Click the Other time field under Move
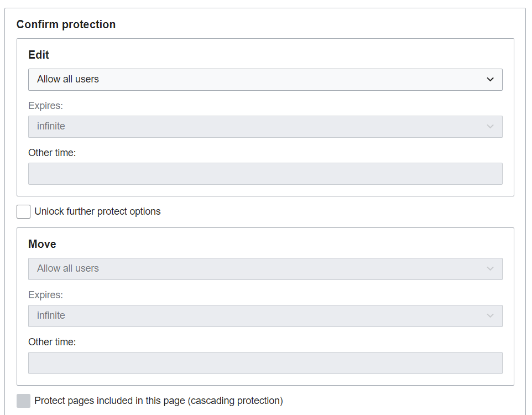The height and width of the screenshot is (415, 532). coord(265,363)
